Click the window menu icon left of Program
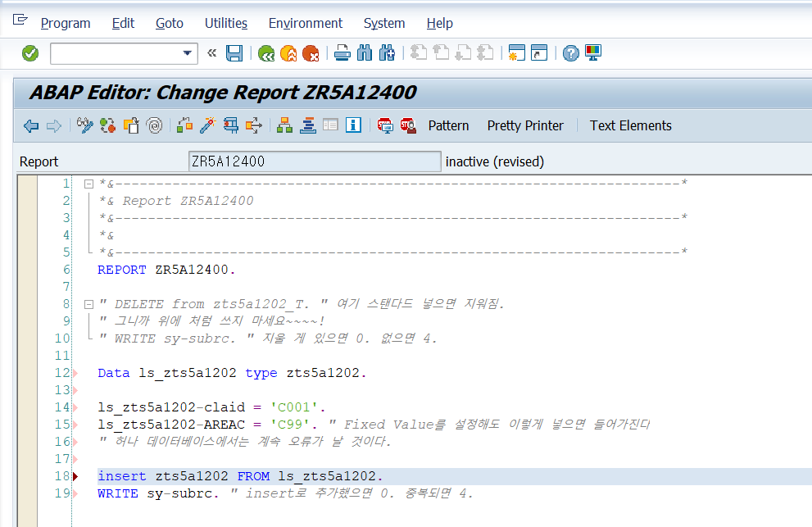This screenshot has height=527, width=812. [x=20, y=20]
